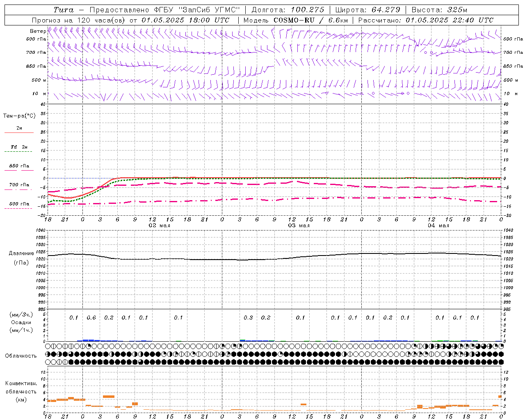Click the calculation time "01.05.2025 22:40 UTC"
The width and height of the screenshot is (525, 420).
coord(450,20)
